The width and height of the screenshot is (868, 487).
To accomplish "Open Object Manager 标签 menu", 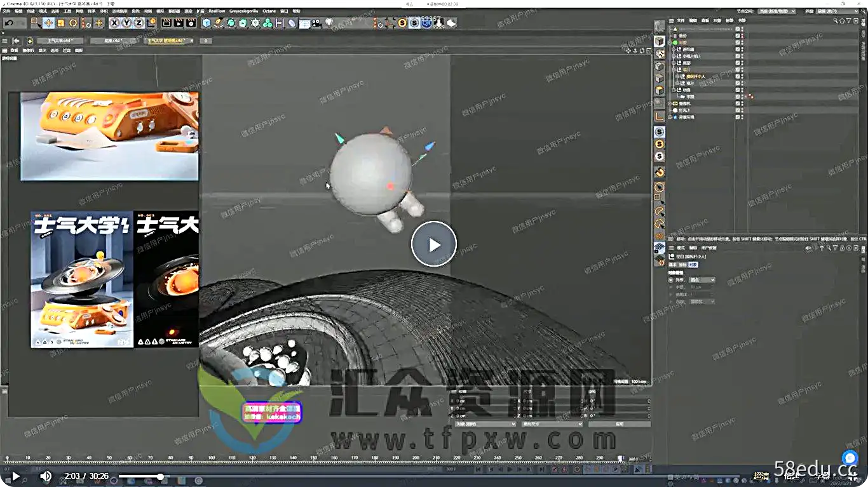I will coord(730,20).
